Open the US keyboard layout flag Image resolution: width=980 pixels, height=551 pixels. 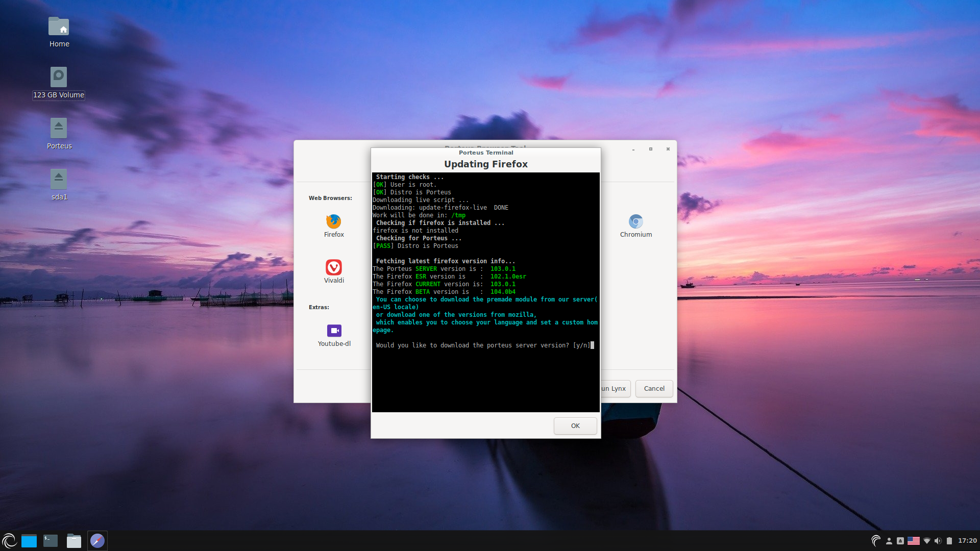[914, 541]
